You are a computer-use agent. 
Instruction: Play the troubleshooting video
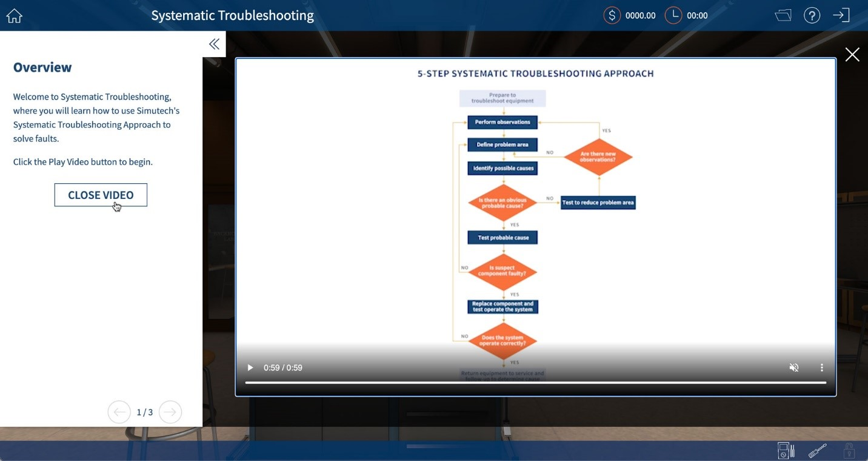(x=250, y=368)
